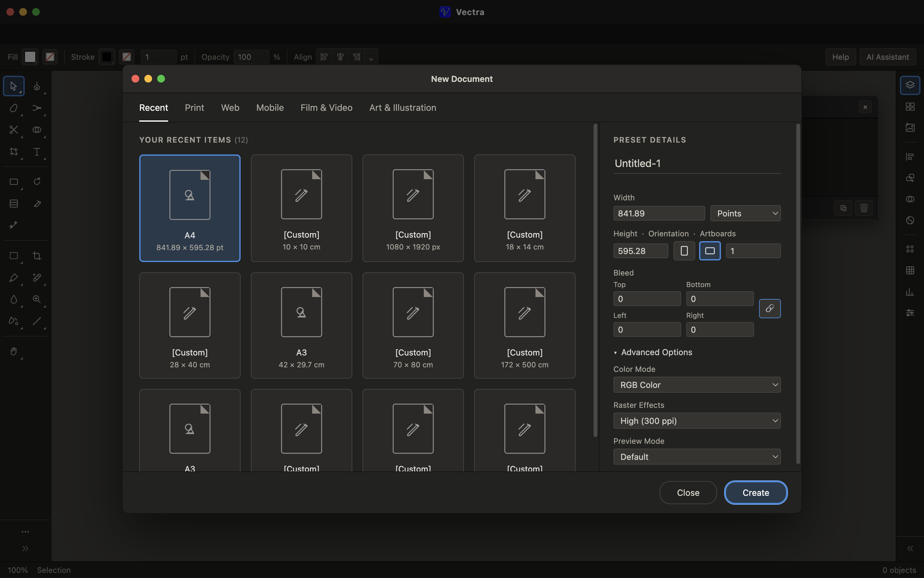Click the align right edges icon

click(x=356, y=57)
